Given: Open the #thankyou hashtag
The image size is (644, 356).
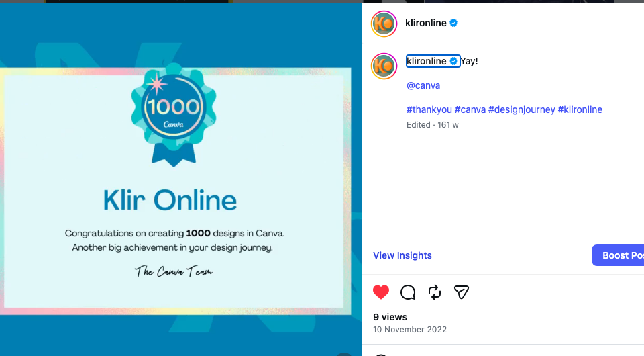Looking at the screenshot, I should (429, 109).
